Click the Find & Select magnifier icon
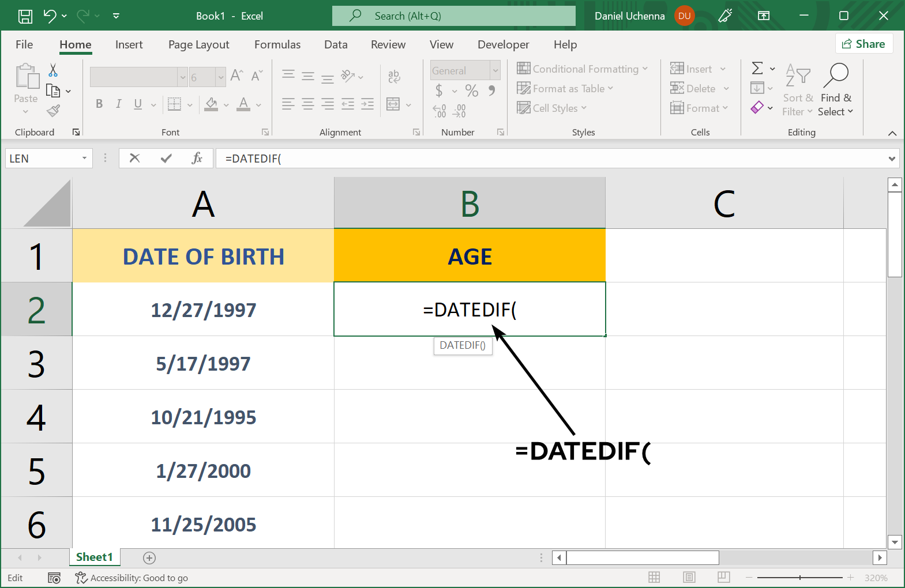The width and height of the screenshot is (905, 588). (836, 76)
